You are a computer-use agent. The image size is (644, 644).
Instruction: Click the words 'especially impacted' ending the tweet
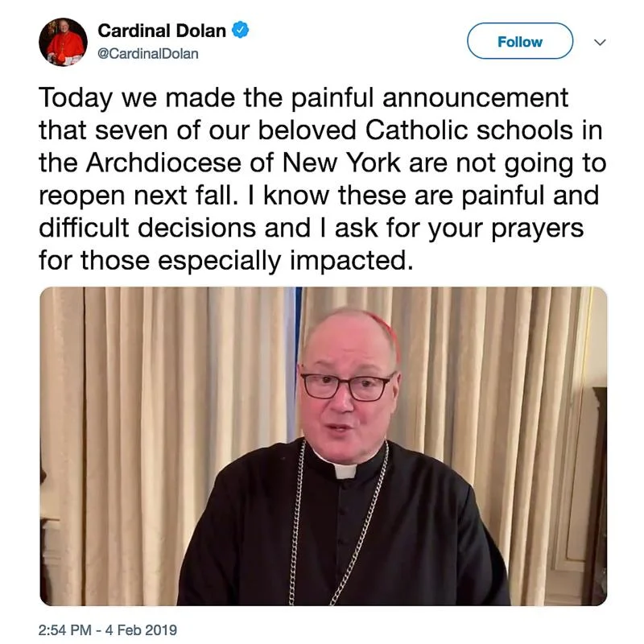coord(286,260)
